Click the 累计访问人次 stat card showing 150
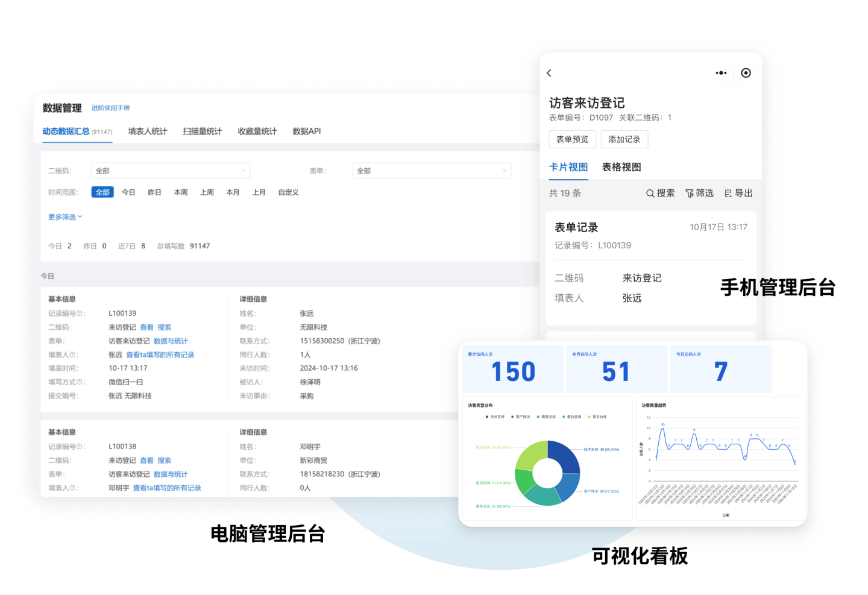Image resolution: width=868 pixels, height=595 pixels. coord(513,368)
